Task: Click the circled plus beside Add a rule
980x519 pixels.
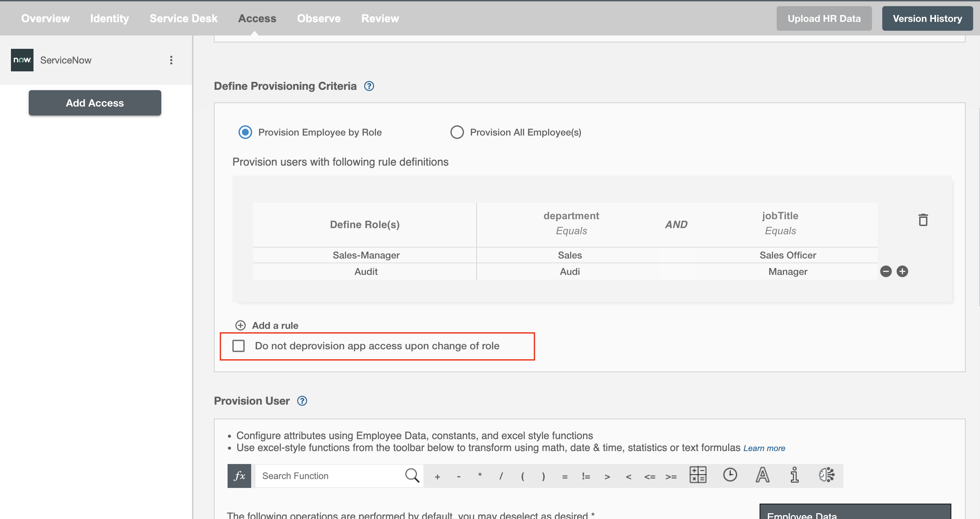Action: coord(241,325)
